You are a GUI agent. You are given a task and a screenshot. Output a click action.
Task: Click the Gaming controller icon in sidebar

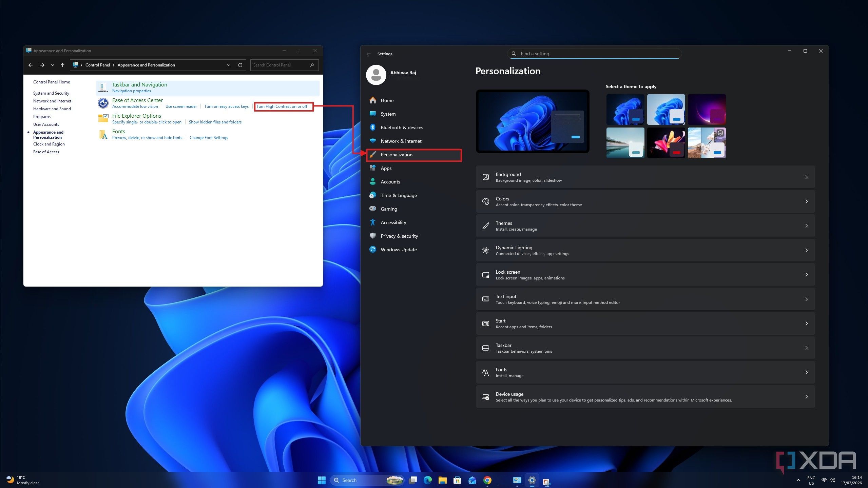372,209
